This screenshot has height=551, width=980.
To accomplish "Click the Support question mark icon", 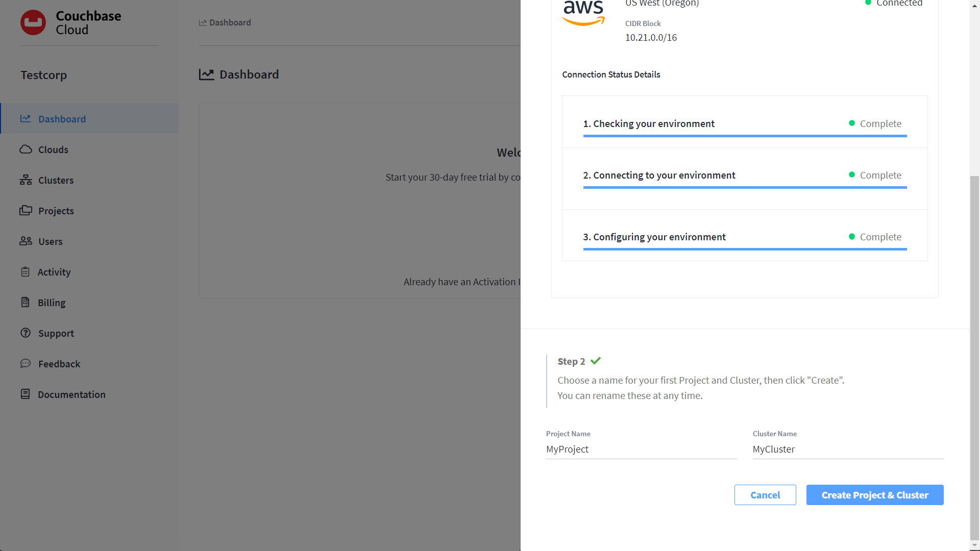I will tap(26, 333).
